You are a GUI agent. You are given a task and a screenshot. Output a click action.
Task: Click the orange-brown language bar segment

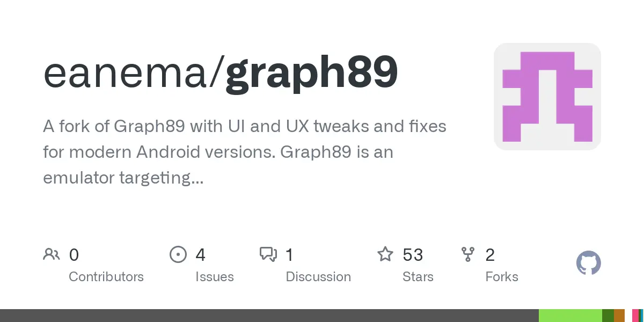(x=619, y=316)
